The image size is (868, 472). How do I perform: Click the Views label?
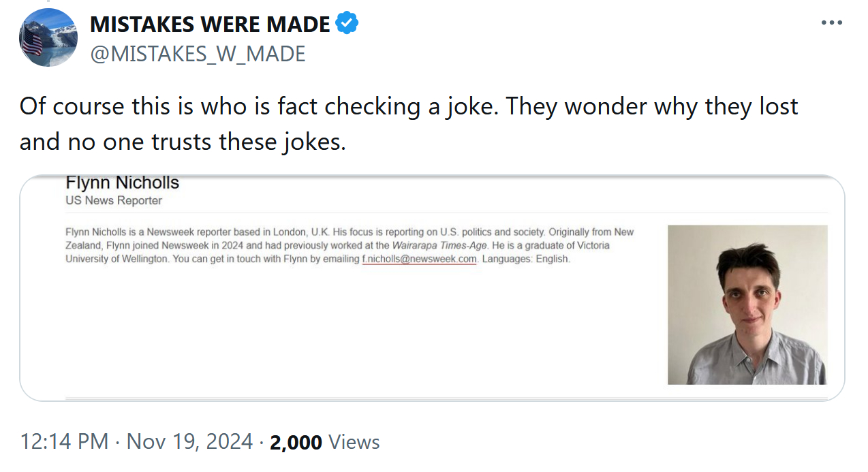pos(354,441)
